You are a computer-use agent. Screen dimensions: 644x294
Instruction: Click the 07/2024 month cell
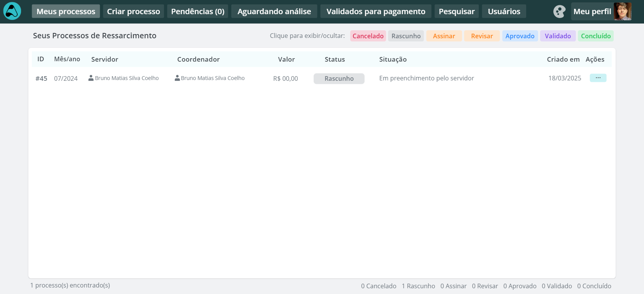[x=66, y=78]
